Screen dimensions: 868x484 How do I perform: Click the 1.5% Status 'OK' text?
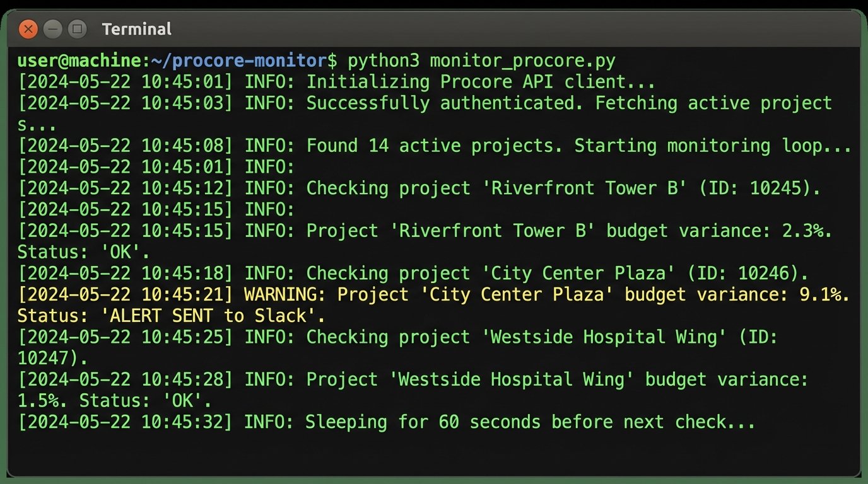[114, 401]
